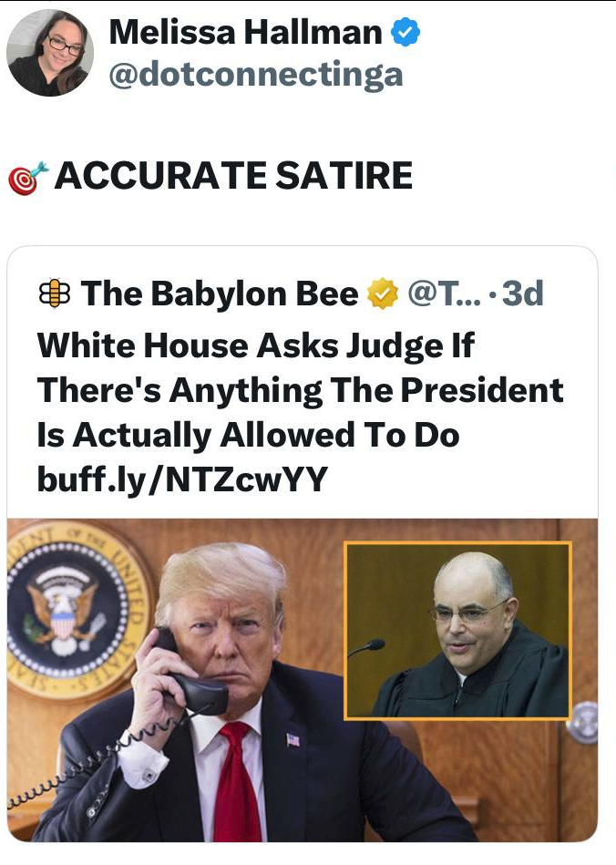
Task: Click the truncated @T... handle
Action: point(444,293)
